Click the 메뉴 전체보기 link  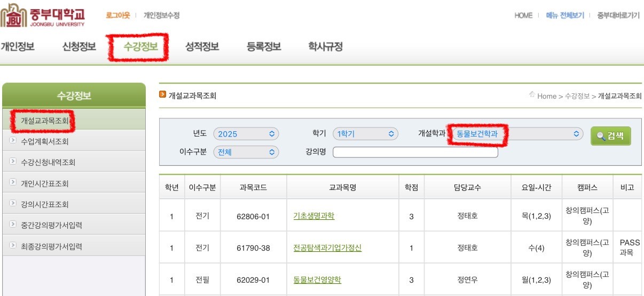pyautogui.click(x=565, y=15)
